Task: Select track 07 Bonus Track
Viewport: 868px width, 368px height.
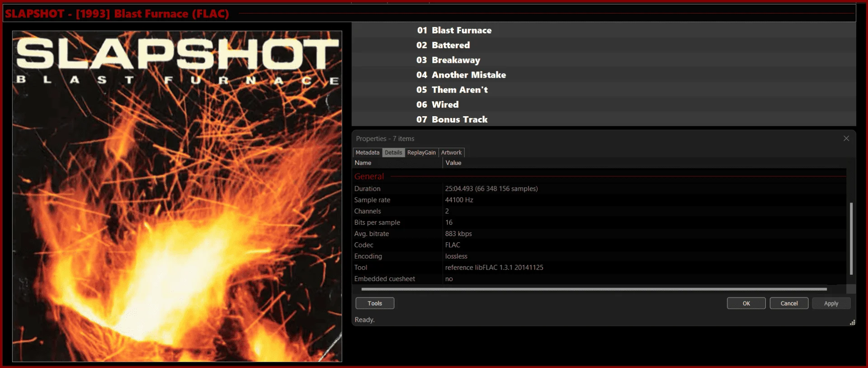Action: (604, 119)
